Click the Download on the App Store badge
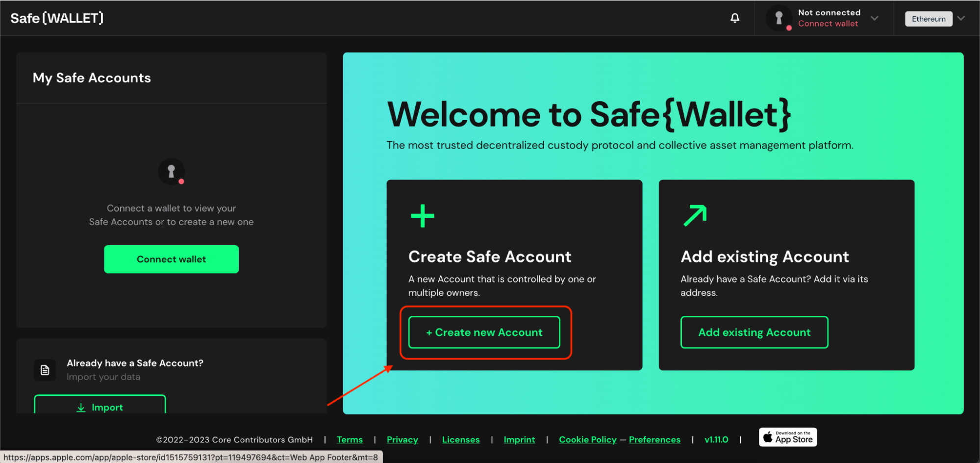980x463 pixels. [787, 437]
